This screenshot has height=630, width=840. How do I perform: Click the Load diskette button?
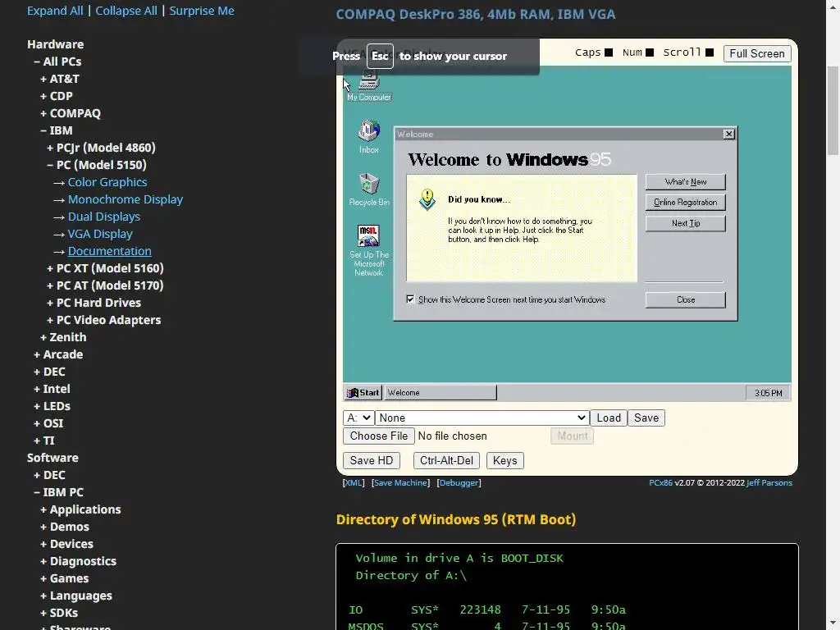[609, 418]
